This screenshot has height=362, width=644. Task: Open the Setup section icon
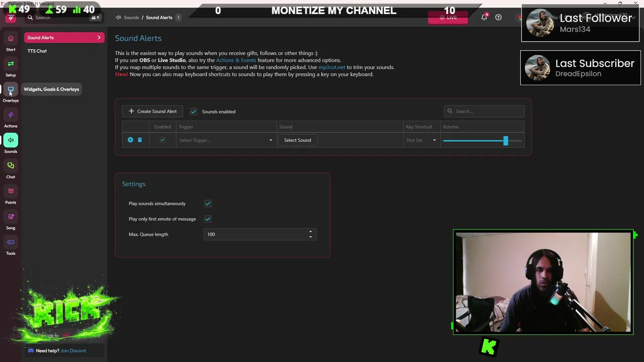tap(11, 64)
